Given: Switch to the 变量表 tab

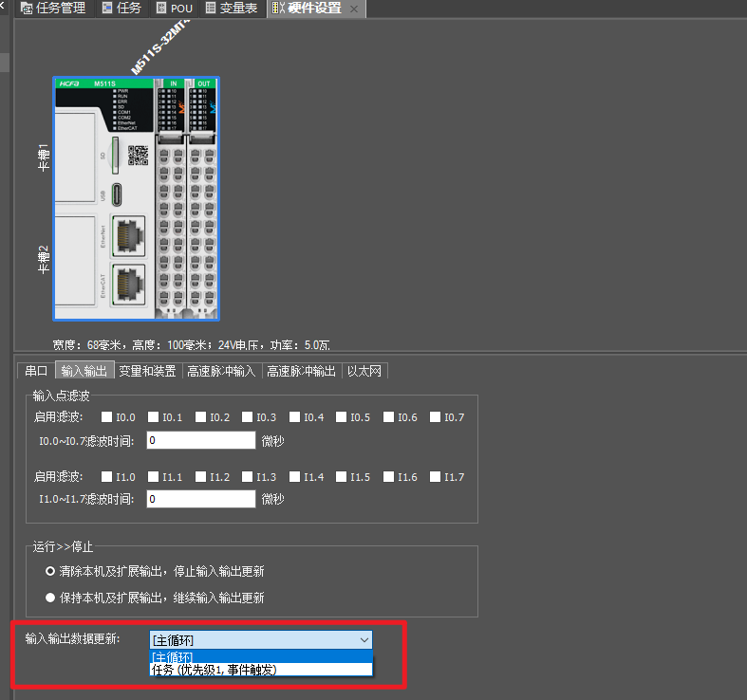Looking at the screenshot, I should (x=232, y=9).
